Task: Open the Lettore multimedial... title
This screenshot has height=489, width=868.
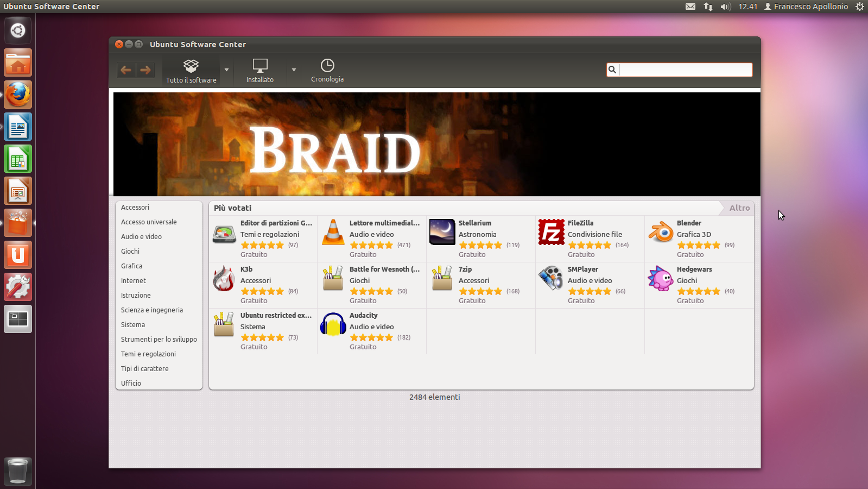Action: point(384,223)
